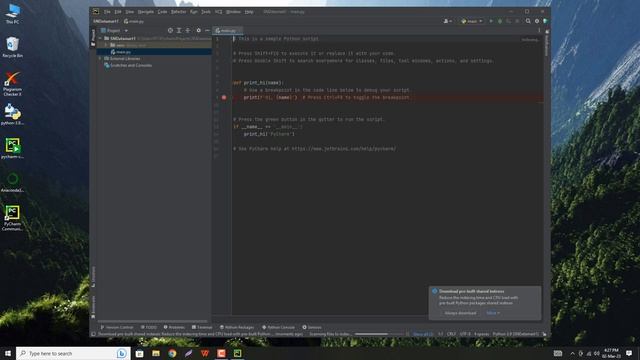
Task: Click Collapse All icon in Project panel
Action: coord(188,30)
